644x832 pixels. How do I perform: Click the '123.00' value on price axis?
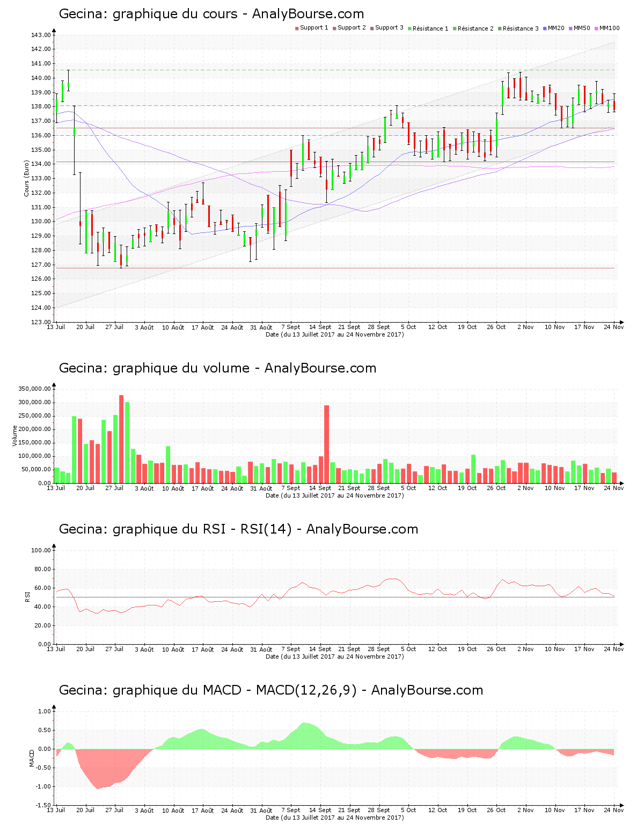(41, 322)
